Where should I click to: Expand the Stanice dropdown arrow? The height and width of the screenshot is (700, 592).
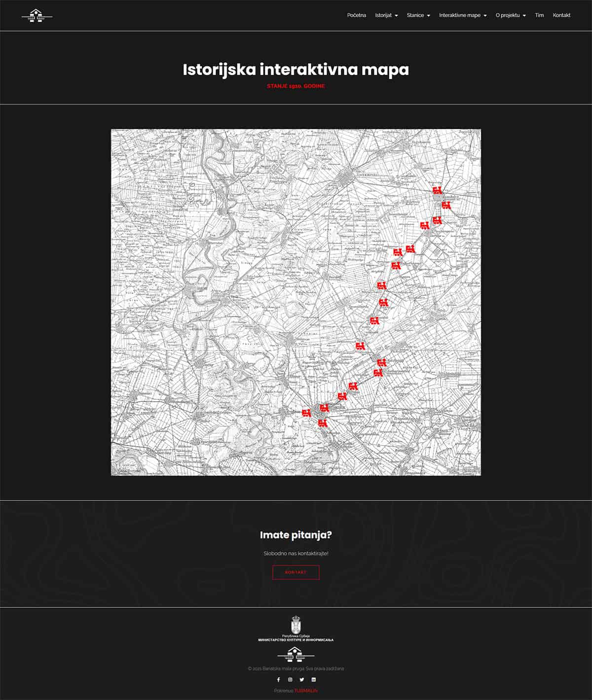point(428,16)
